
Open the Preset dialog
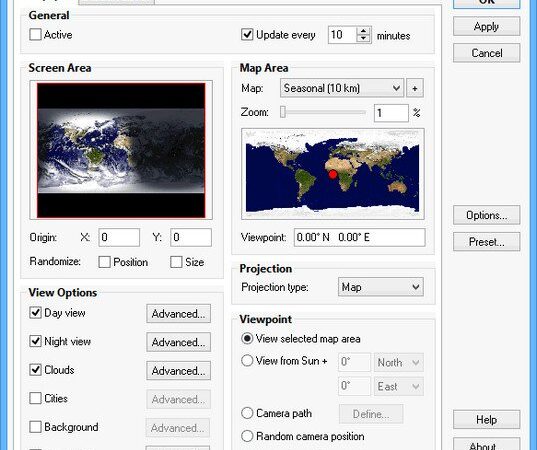pos(486,242)
